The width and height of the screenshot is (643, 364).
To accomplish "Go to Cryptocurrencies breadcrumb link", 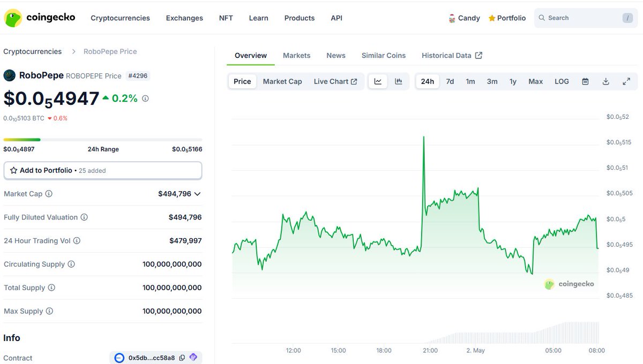I will click(x=33, y=51).
